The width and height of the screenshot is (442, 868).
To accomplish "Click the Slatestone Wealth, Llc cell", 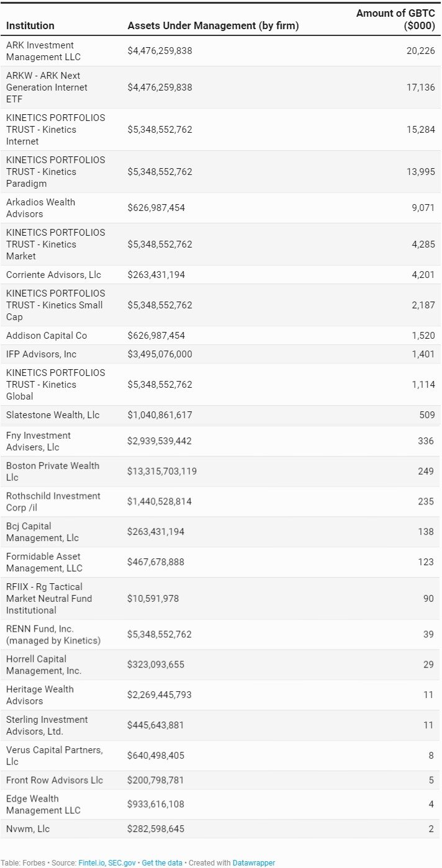I will [x=53, y=414].
